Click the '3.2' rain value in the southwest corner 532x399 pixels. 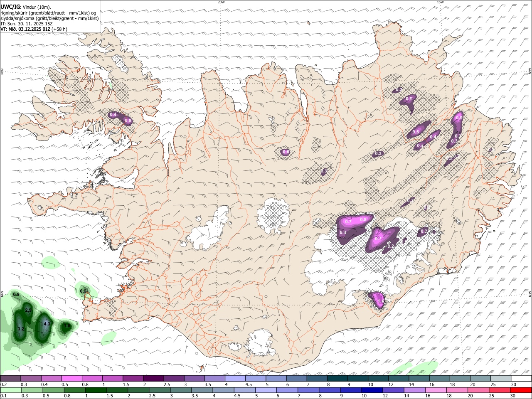[21, 329]
